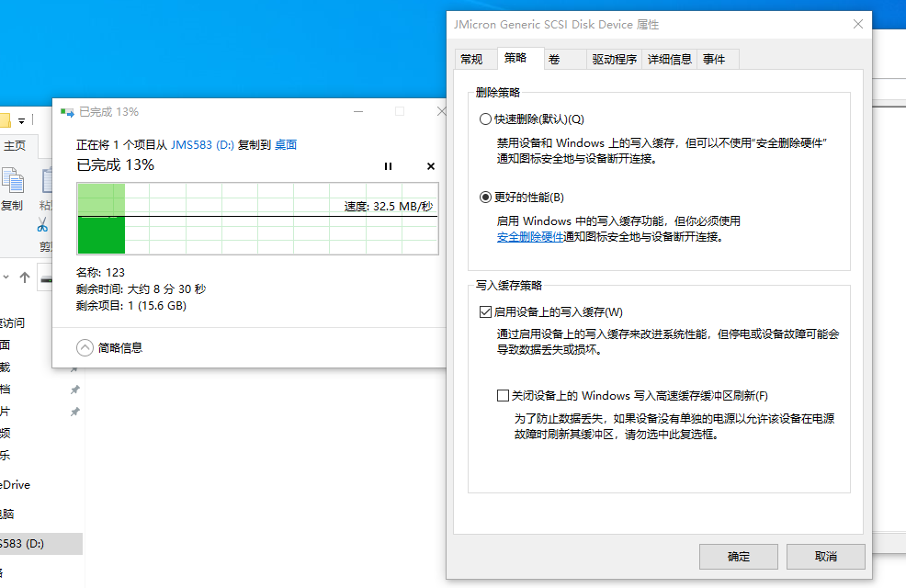Enable 关闭设备上的 Windows 写入高速缓存缓冲区刷新 checkbox
Image resolution: width=906 pixels, height=588 pixels.
click(503, 396)
